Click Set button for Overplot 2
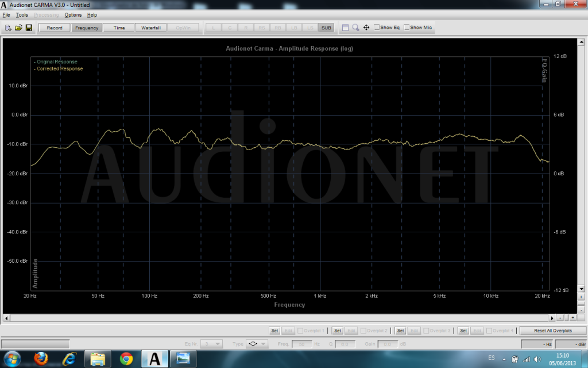 pos(338,331)
